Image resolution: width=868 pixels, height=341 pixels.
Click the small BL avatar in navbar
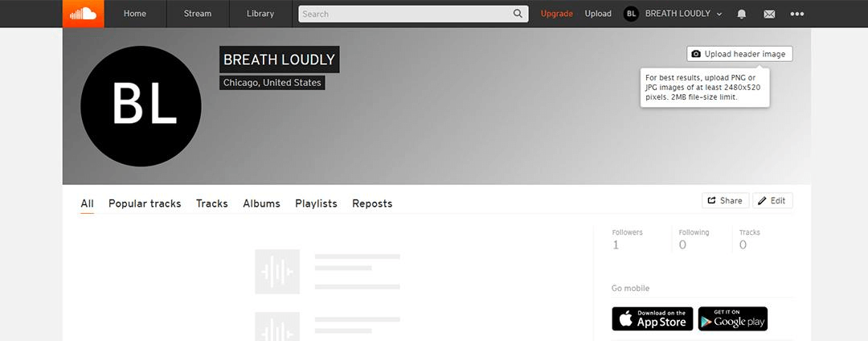(x=631, y=14)
